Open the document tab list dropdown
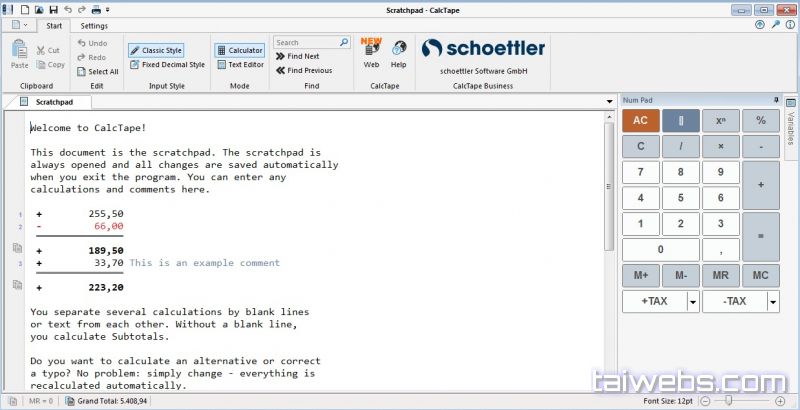 coord(608,102)
